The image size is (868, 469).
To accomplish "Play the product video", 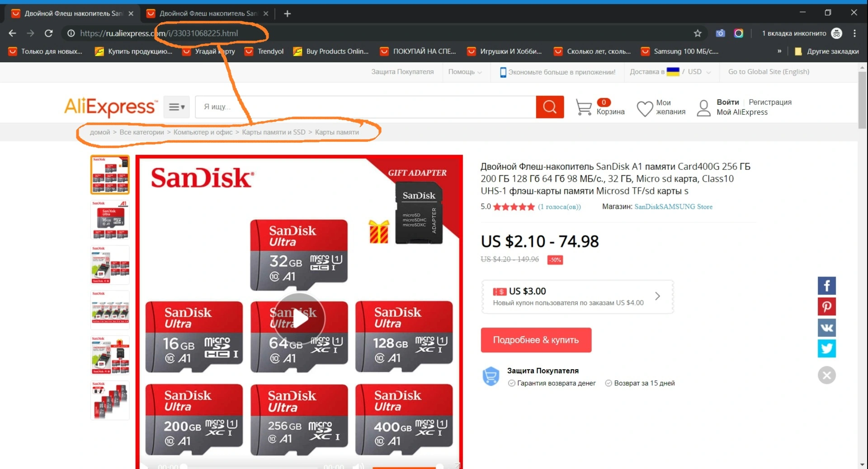I will [x=299, y=319].
